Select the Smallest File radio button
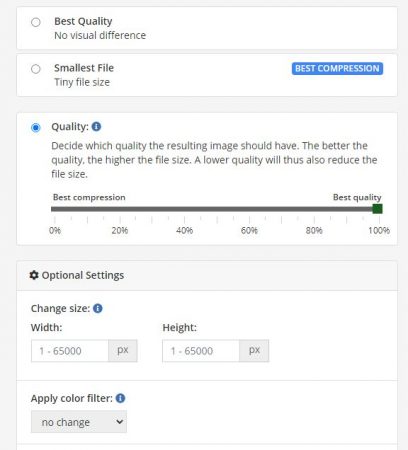 pos(36,69)
